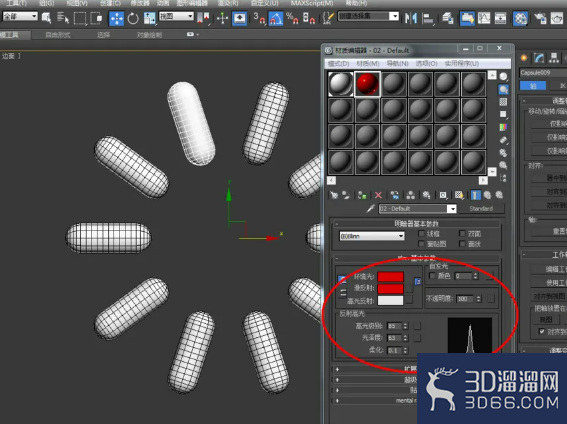Image resolution: width=567 pixels, height=424 pixels.
Task: Open the 视图 reference coordinate dropdown
Action: pyautogui.click(x=176, y=16)
